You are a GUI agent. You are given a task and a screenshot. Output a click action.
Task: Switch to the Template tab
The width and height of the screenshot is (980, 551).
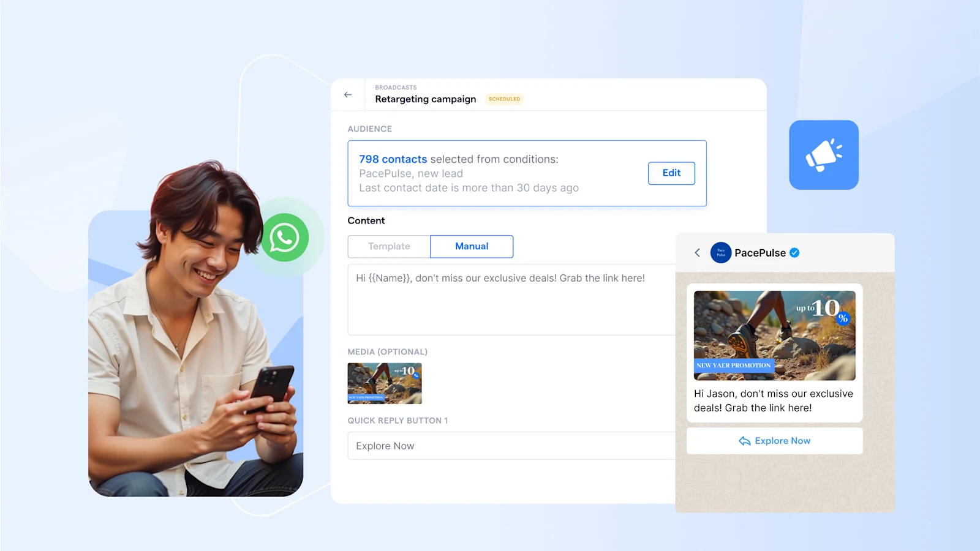pos(388,246)
